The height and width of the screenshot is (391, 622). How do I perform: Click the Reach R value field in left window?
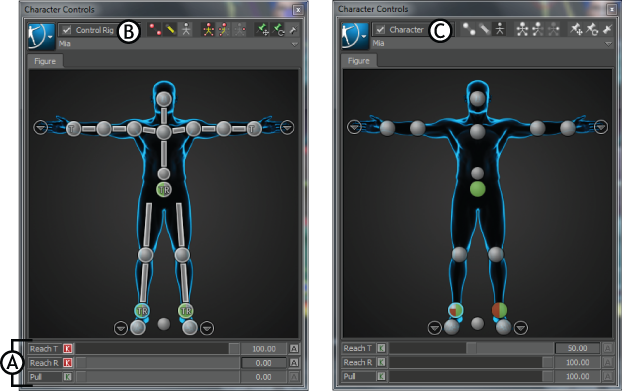tap(264, 363)
